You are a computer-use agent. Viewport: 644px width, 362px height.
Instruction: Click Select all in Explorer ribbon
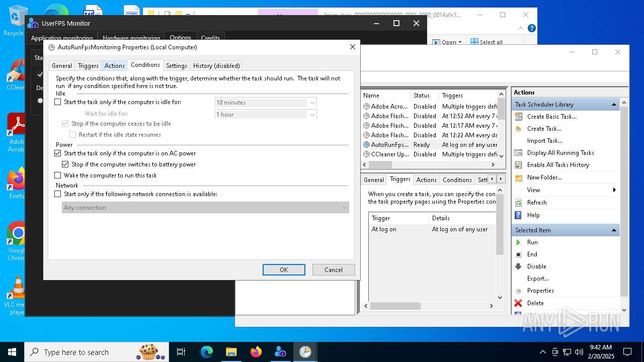pyautogui.click(x=487, y=42)
